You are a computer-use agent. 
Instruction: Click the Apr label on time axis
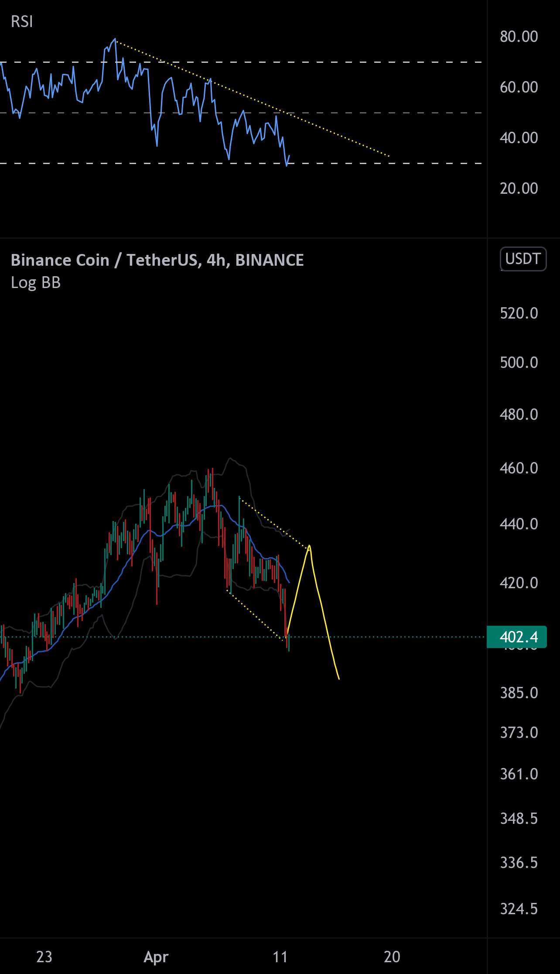(x=156, y=957)
